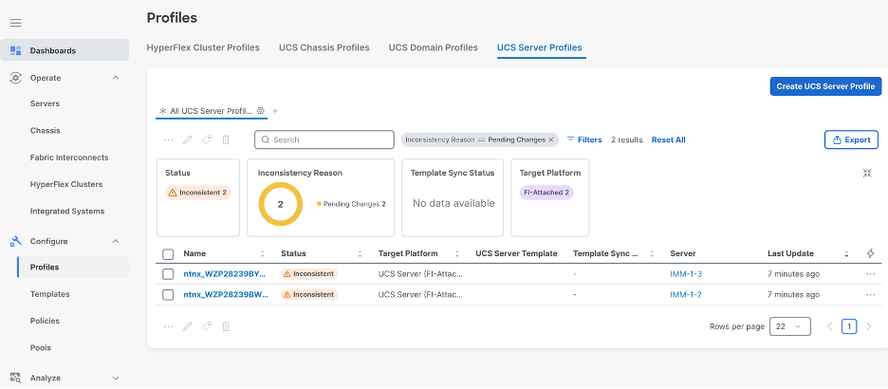Image resolution: width=888 pixels, height=389 pixels.
Task: Click the bottom toolbar edit pencil icon
Action: (x=187, y=327)
